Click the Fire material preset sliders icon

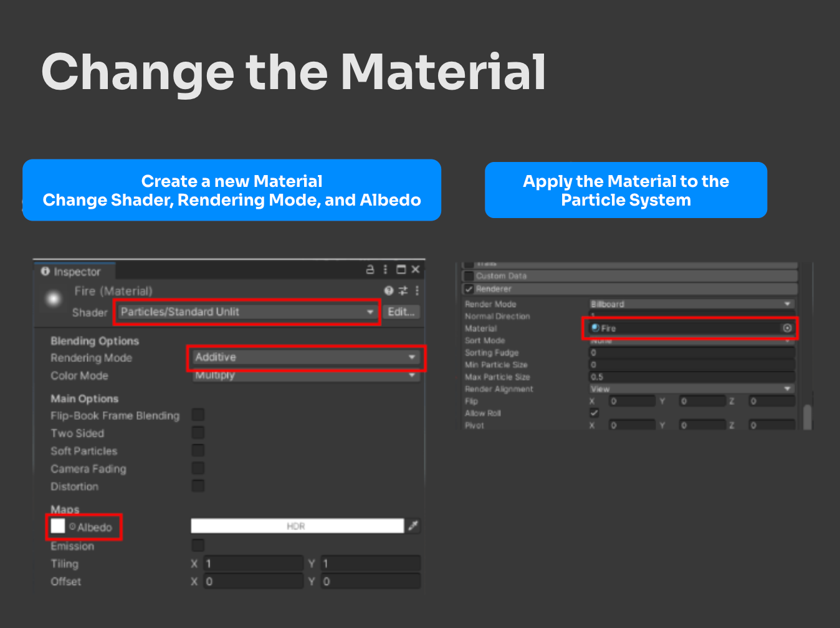pos(403,290)
